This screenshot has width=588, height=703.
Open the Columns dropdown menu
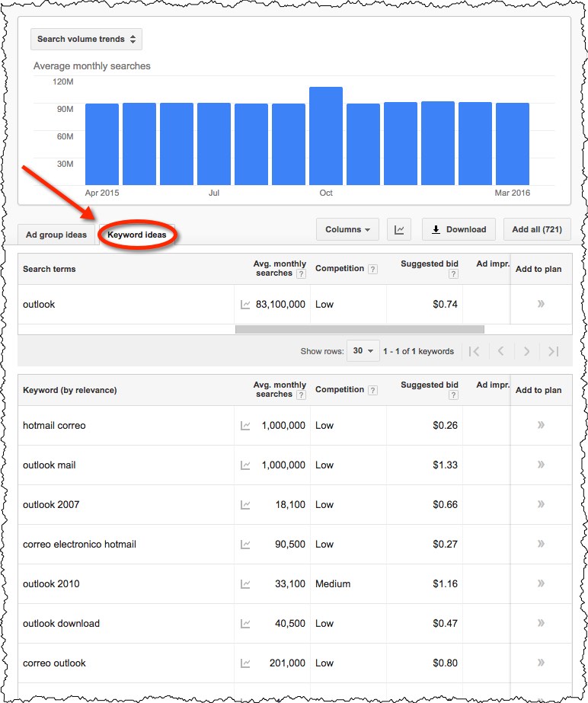click(347, 229)
